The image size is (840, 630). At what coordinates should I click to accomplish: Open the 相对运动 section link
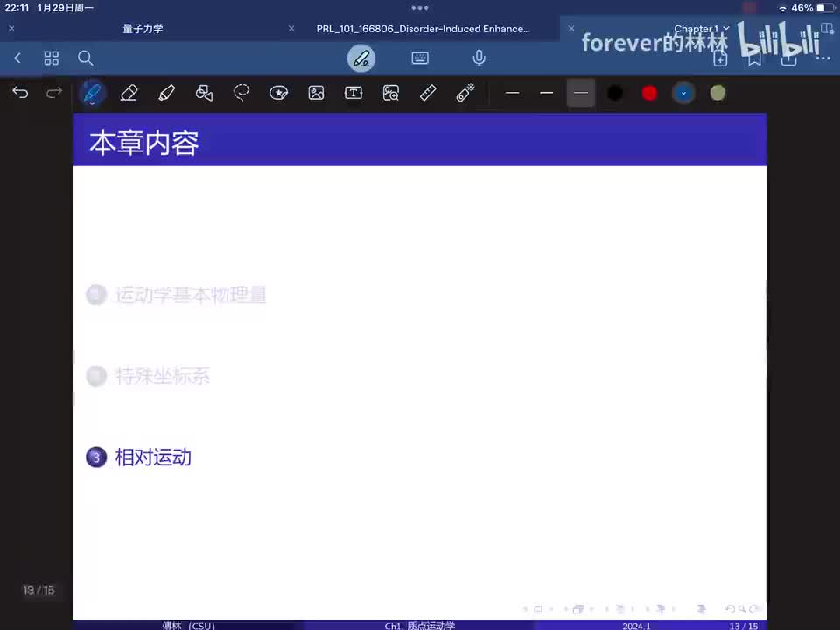point(153,458)
